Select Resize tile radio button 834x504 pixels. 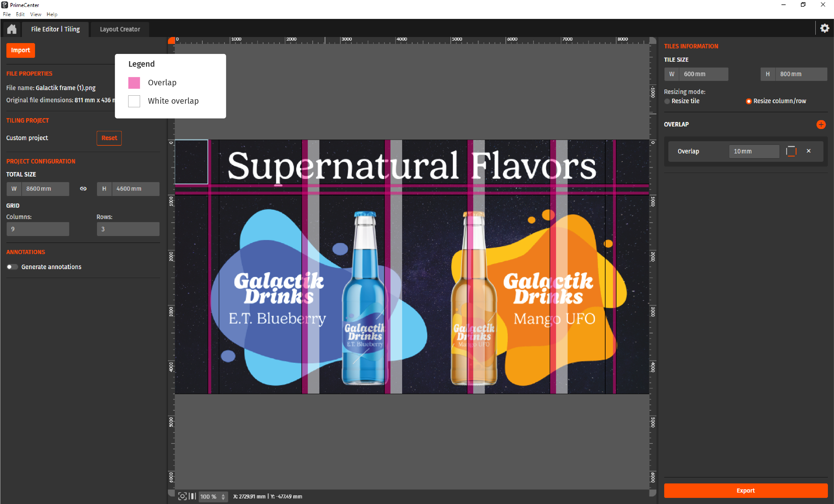click(667, 101)
